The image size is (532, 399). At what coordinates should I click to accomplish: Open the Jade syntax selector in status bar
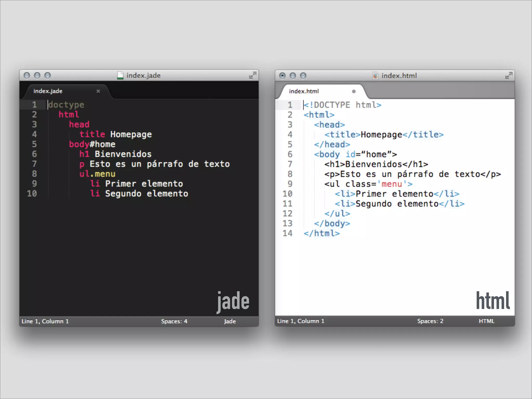coord(230,321)
